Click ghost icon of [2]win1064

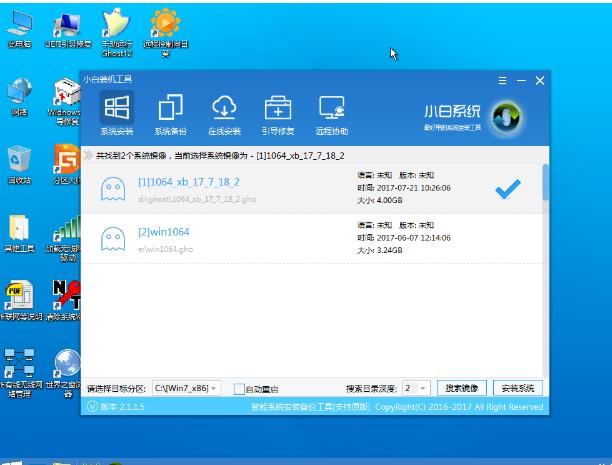click(113, 239)
